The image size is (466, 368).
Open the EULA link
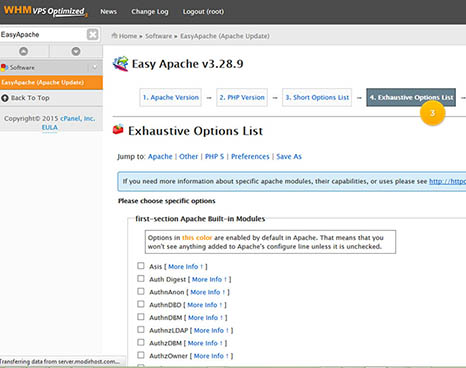(50, 127)
